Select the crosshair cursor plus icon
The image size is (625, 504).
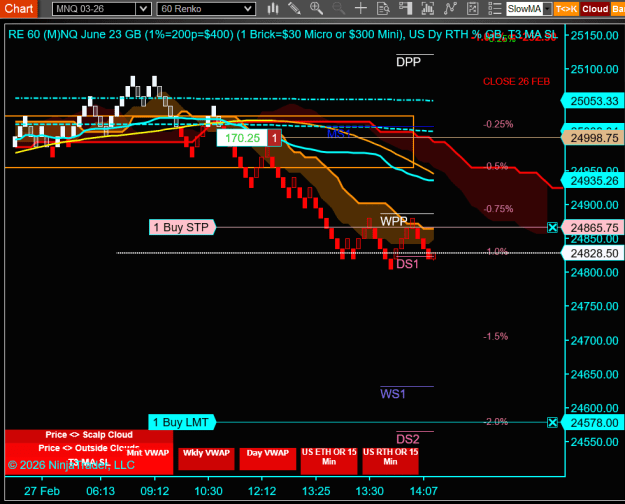pos(361,8)
